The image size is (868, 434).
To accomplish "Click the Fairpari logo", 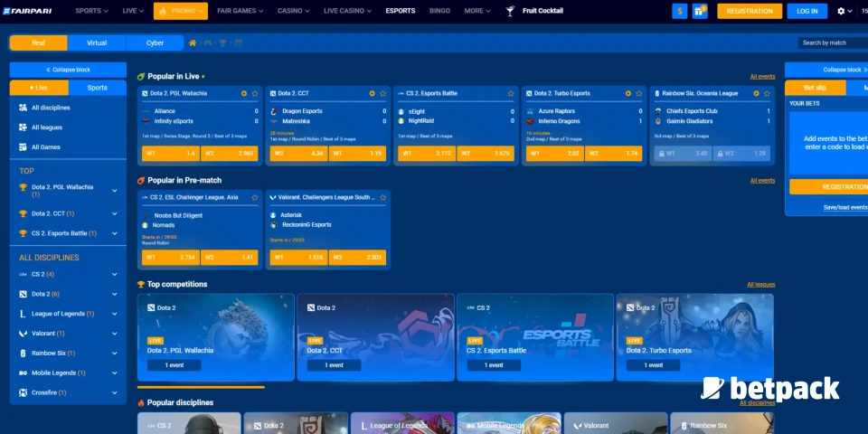I will point(27,11).
